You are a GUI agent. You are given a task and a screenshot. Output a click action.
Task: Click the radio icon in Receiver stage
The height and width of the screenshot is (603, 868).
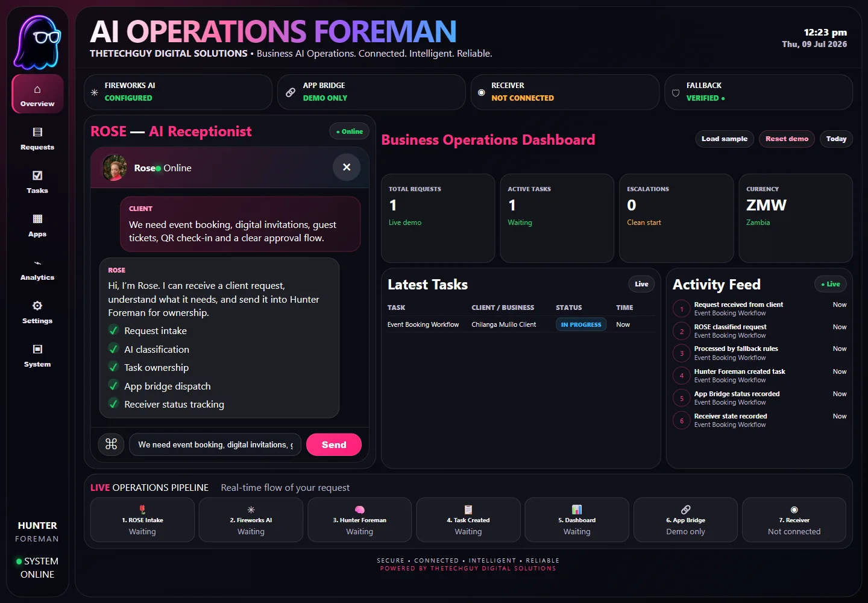point(794,510)
